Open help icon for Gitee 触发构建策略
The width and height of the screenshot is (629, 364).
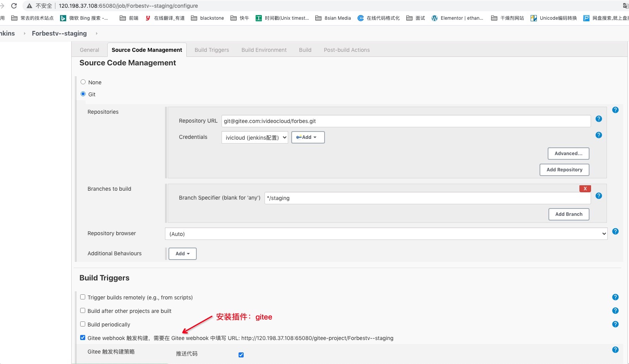click(x=615, y=350)
